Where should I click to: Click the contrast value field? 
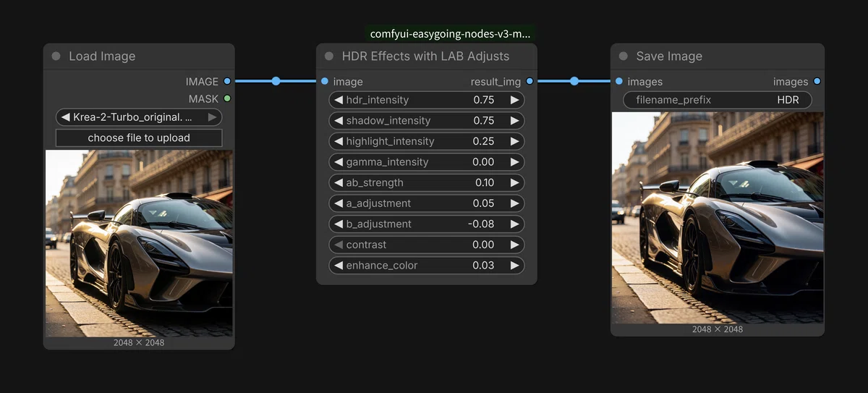click(484, 245)
